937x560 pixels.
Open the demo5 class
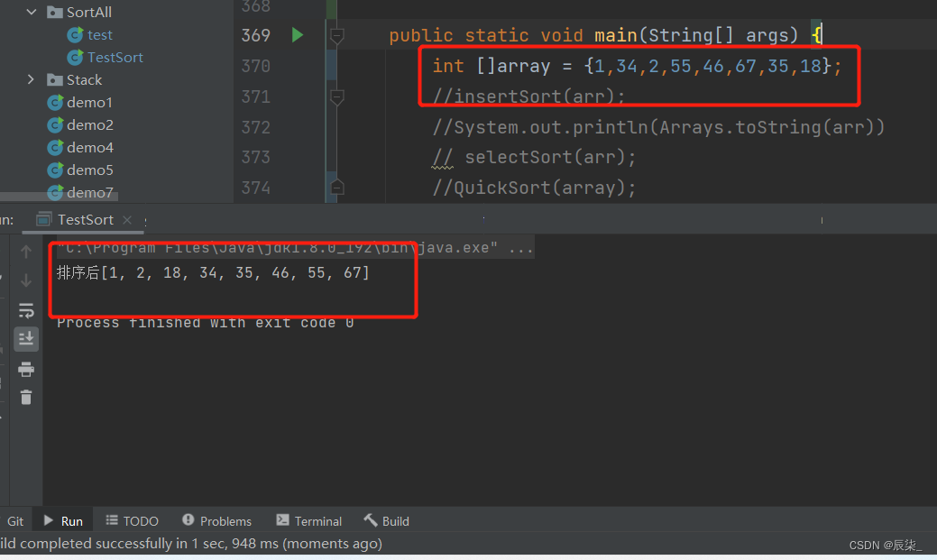pos(89,170)
